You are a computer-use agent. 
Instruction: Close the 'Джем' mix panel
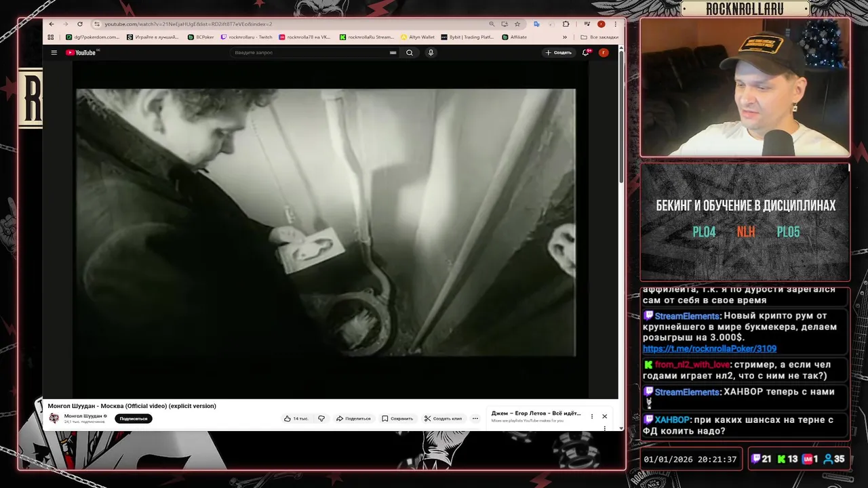tap(605, 416)
